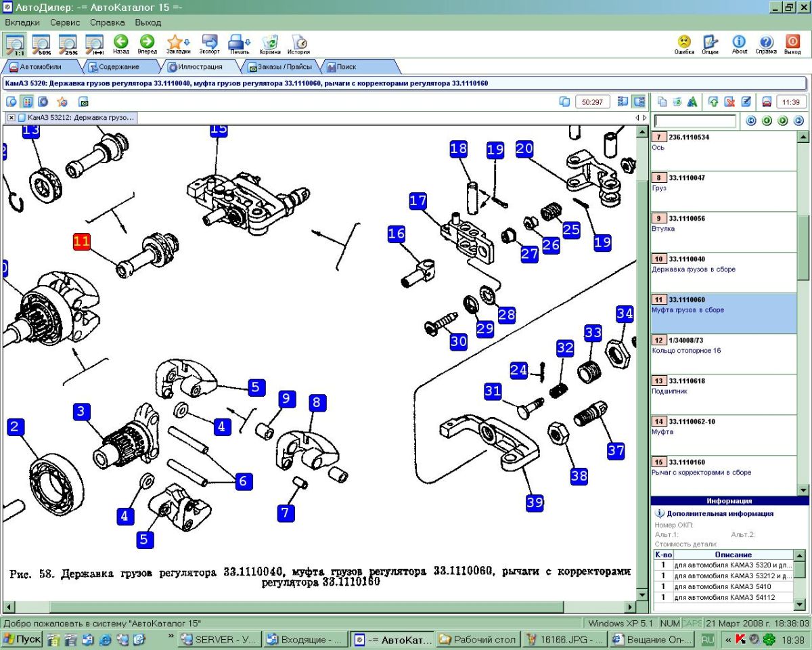The width and height of the screenshot is (812, 650).
Task: Switch to the left parts-panel layout
Action: 623,102
